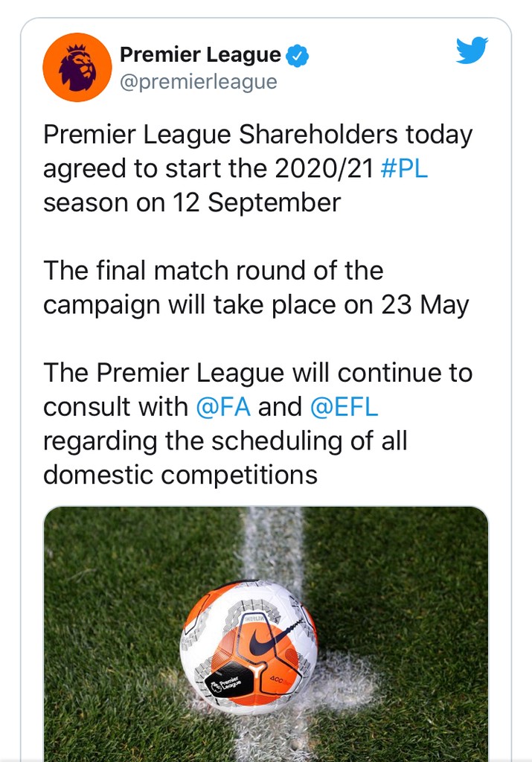Image resolution: width=532 pixels, height=762 pixels.
Task: Select the 'Premier League Shareholders today' sentence
Action: [x=257, y=135]
